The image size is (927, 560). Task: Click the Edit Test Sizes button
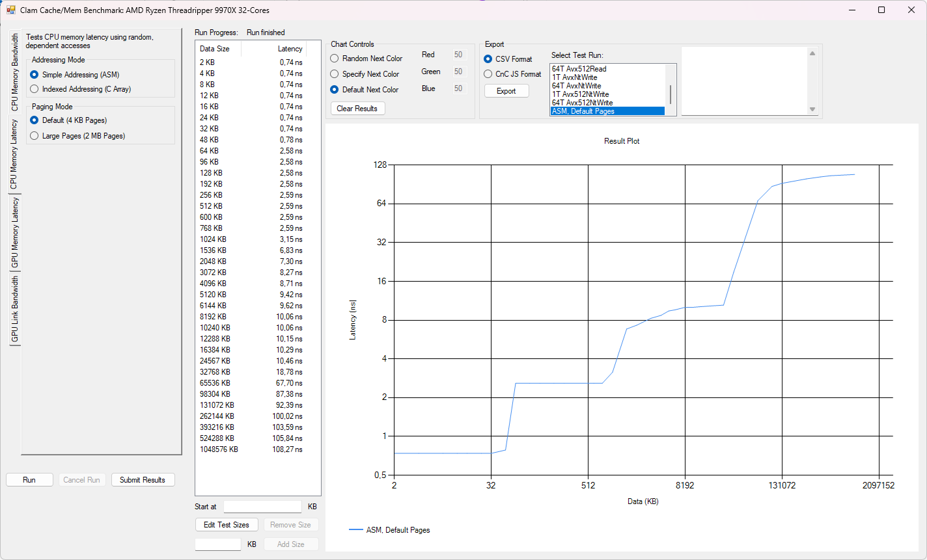coord(227,525)
